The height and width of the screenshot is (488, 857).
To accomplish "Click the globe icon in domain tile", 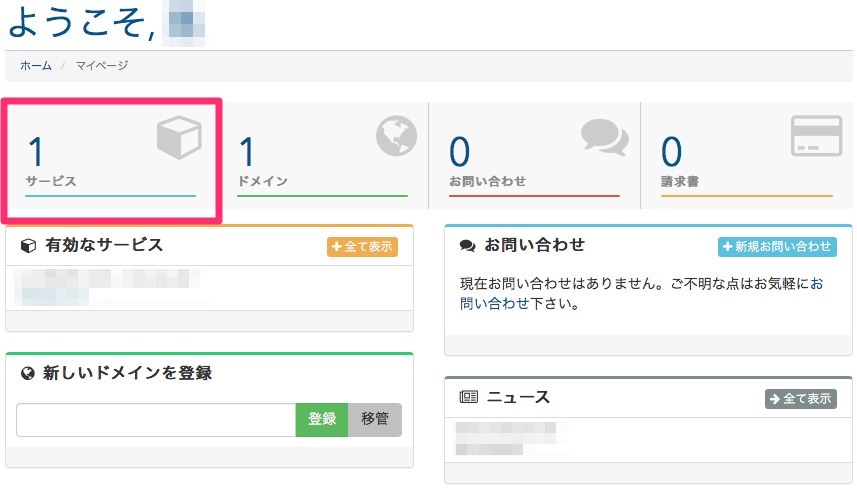I will pyautogui.click(x=396, y=137).
